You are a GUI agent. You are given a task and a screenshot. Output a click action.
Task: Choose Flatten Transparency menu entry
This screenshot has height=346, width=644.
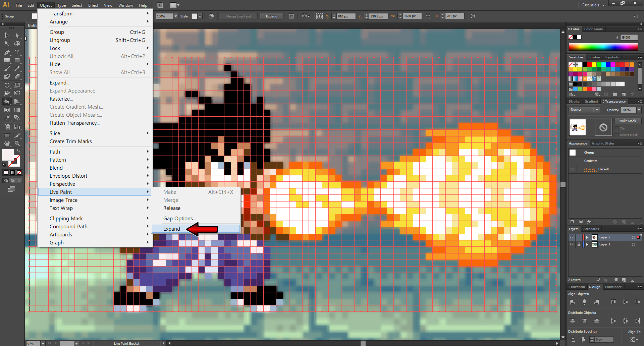[x=95, y=123]
